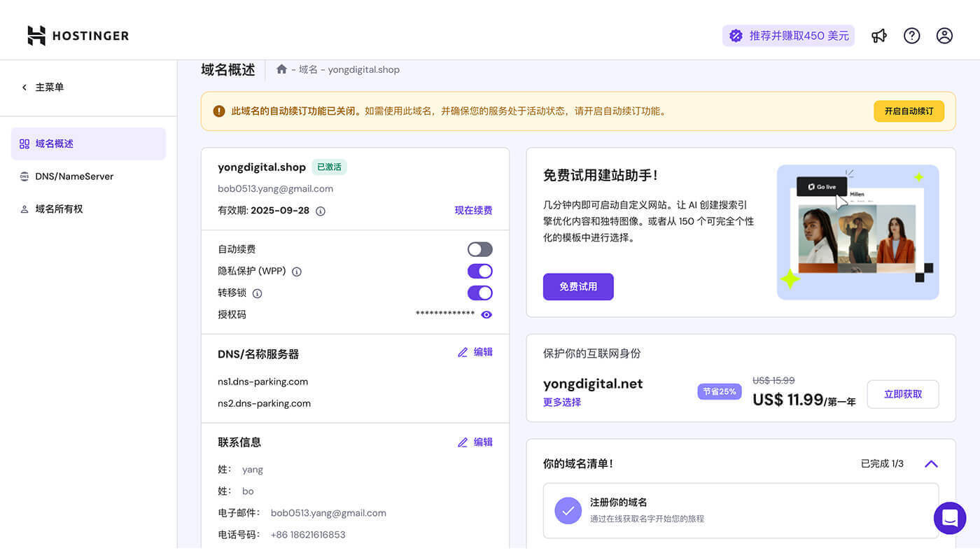
Task: Click the referral badge icon in top bar
Action: pos(736,36)
